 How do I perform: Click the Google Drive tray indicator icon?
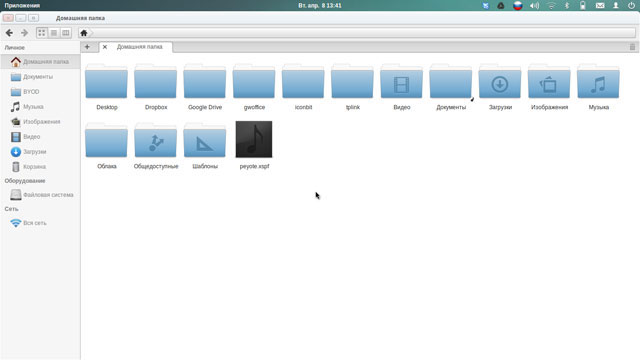point(501,5)
